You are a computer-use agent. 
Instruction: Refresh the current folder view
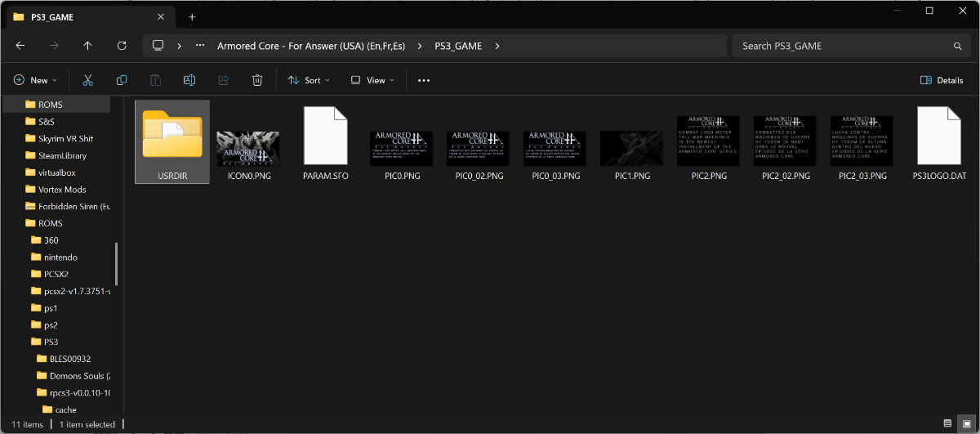point(122,46)
